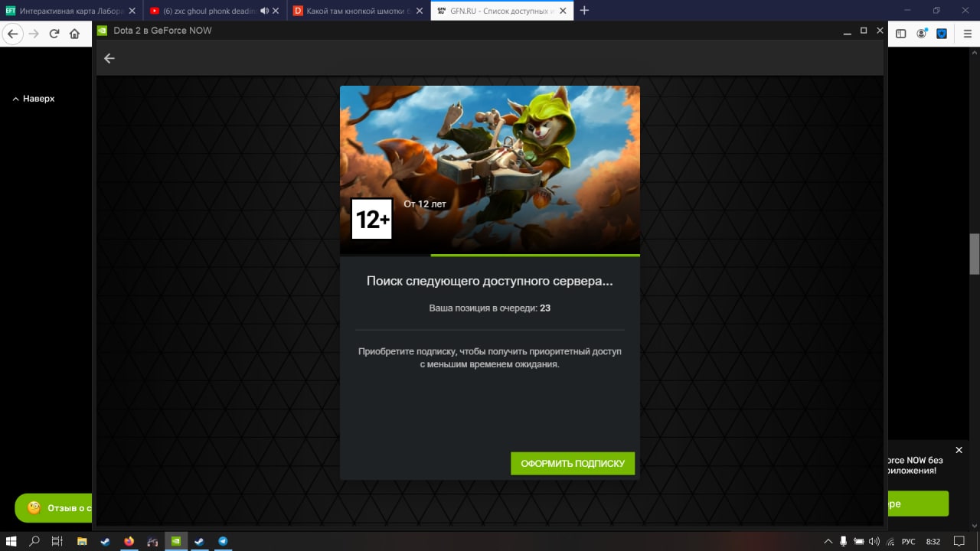Expand hidden system tray icons
Image resolution: width=980 pixels, height=551 pixels.
pos(828,542)
